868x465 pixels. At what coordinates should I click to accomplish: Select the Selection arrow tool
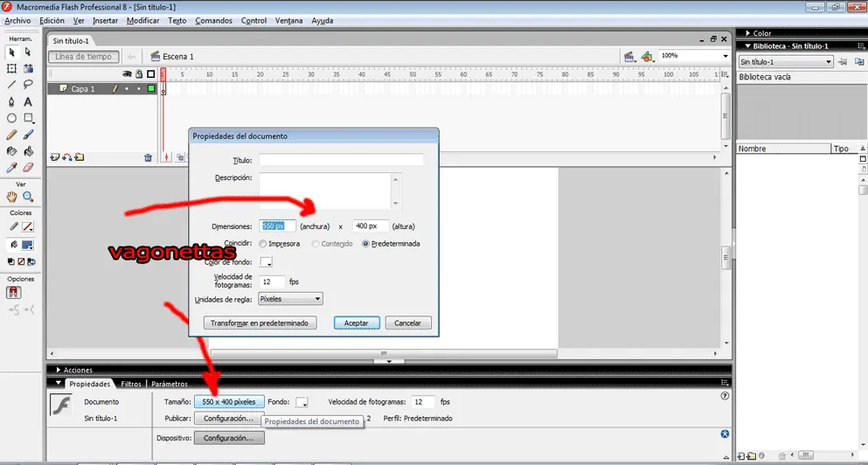(11, 52)
